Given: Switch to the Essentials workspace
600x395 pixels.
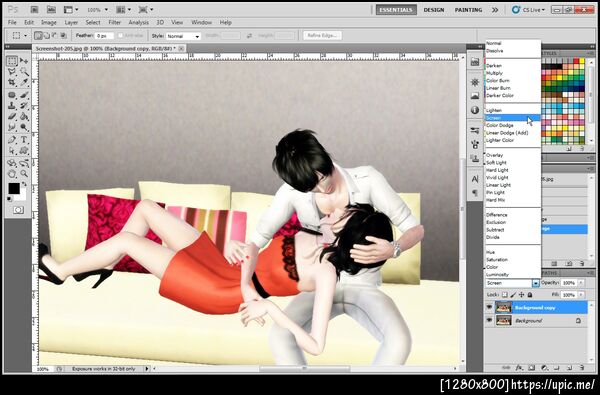Looking at the screenshot, I should pyautogui.click(x=396, y=10).
